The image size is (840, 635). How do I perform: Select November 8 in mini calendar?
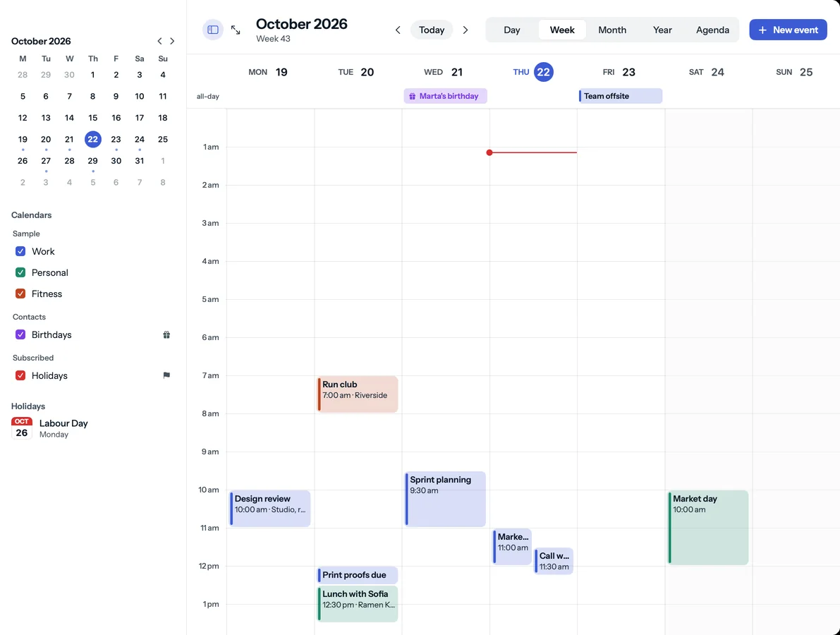pyautogui.click(x=163, y=182)
